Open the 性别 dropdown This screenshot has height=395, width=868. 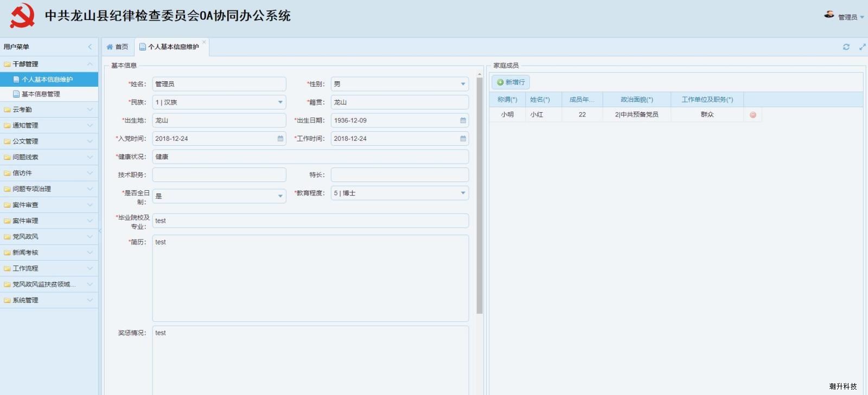(x=463, y=84)
